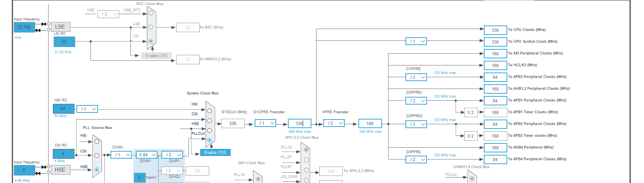Image resolution: width=644 pixels, height=183 pixels.
Task: Click the 'System Clock Mux' label
Action: click(203, 93)
